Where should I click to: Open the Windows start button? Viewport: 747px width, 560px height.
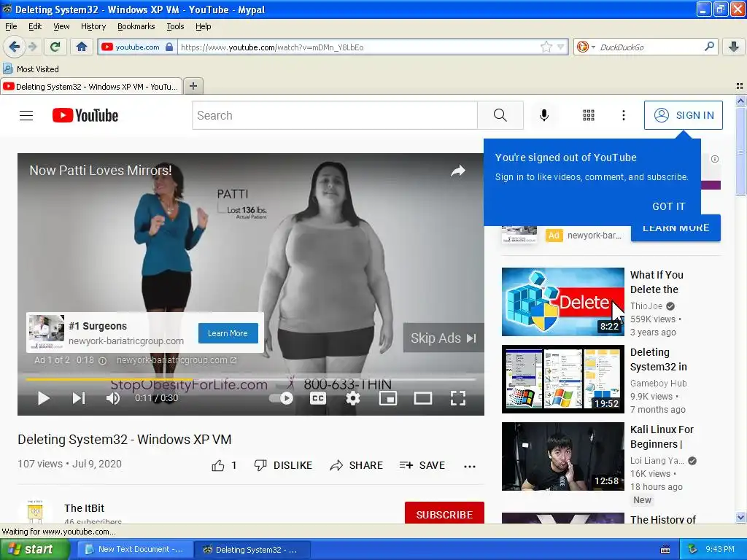pyautogui.click(x=34, y=549)
